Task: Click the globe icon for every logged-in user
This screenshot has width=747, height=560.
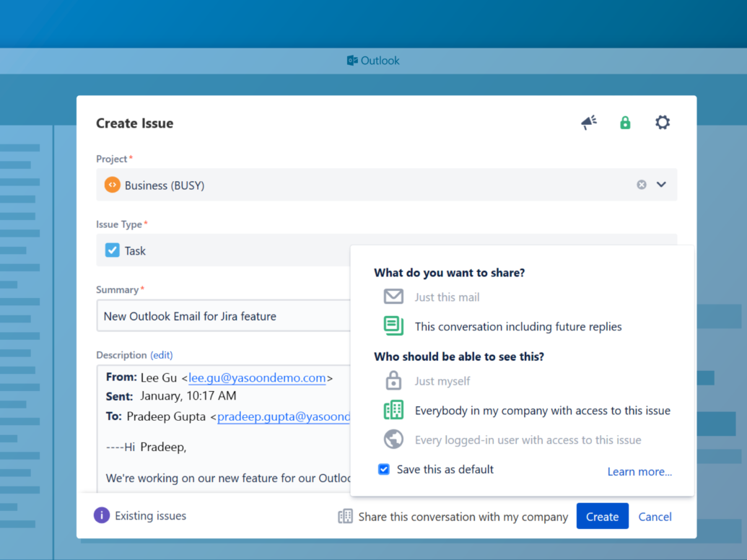Action: click(x=393, y=439)
